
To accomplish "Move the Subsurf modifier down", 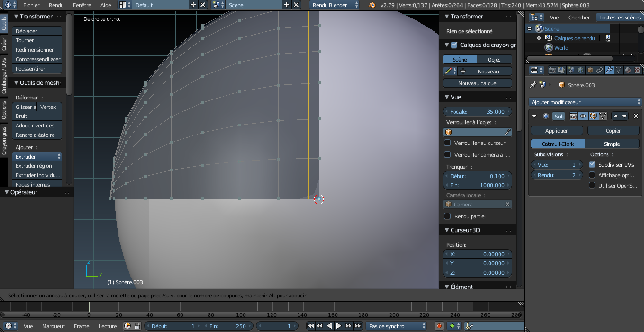I will [x=624, y=116].
